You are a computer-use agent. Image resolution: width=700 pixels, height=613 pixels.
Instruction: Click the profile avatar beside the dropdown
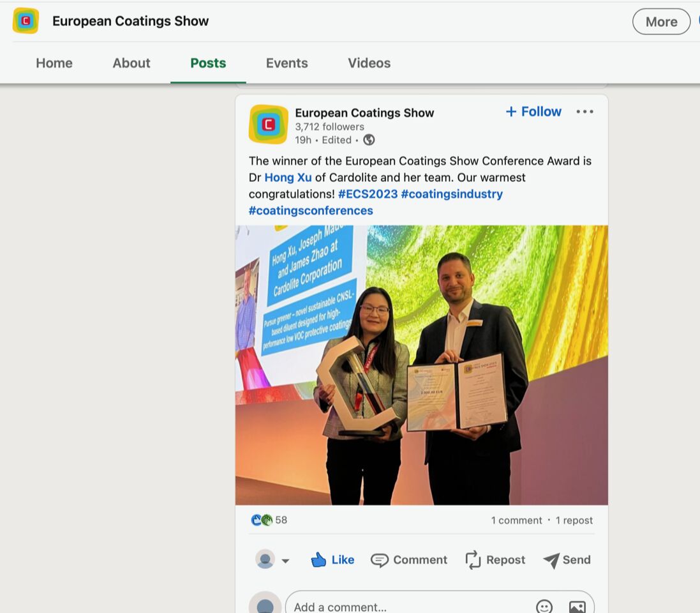point(265,559)
